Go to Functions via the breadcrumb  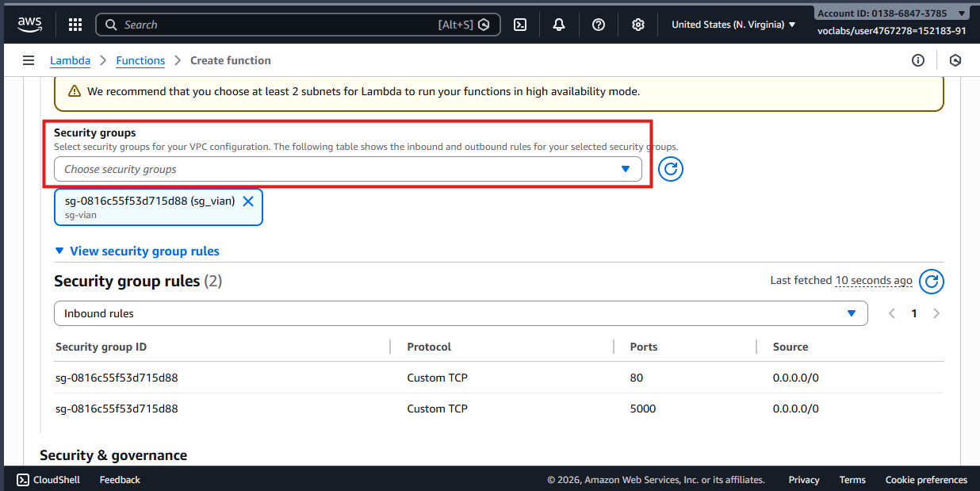pos(140,60)
